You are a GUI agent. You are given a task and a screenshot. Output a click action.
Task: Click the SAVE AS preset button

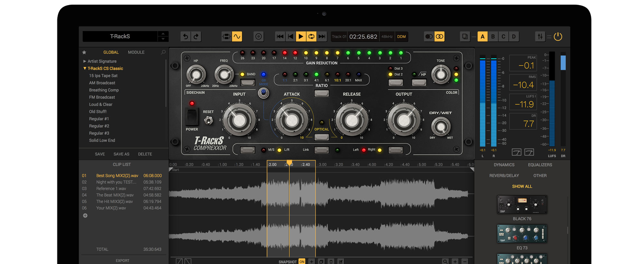point(121,154)
